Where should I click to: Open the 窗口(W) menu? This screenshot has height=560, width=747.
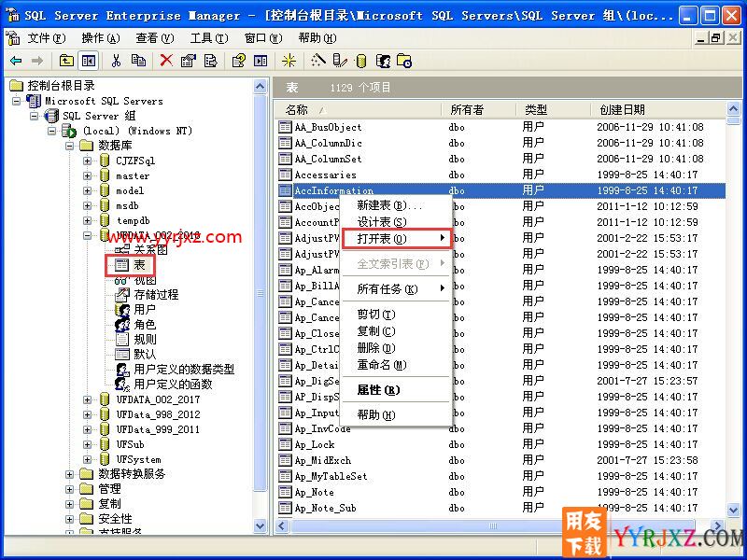coord(263,37)
